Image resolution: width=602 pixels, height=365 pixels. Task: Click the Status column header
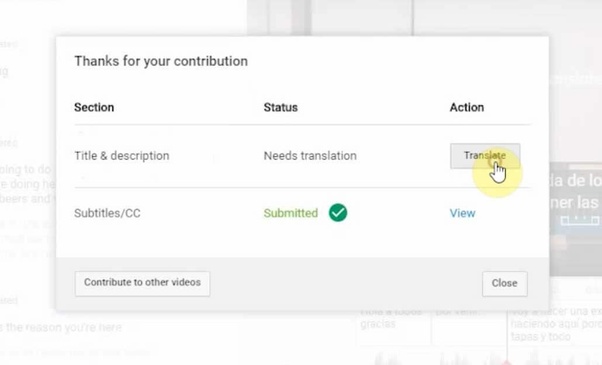pos(281,107)
